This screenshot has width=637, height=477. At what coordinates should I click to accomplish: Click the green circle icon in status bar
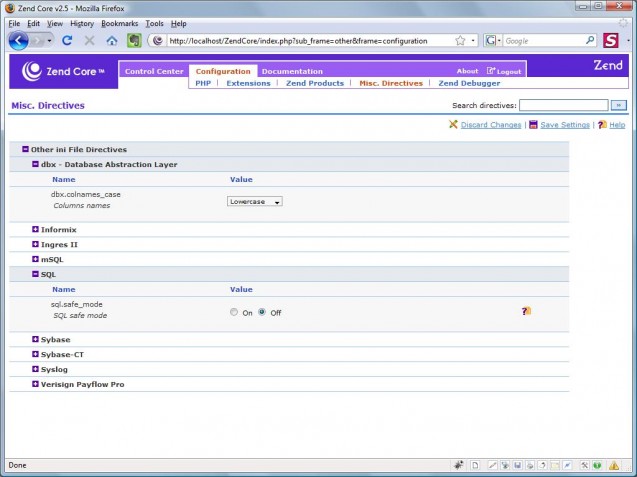597,465
